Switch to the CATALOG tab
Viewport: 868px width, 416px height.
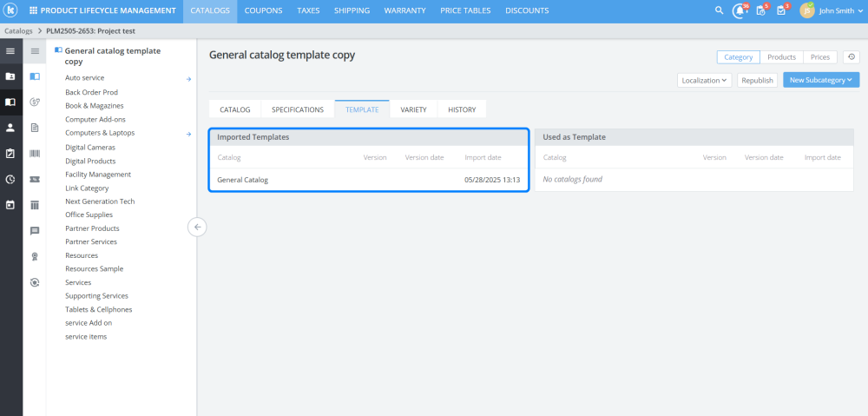click(x=235, y=109)
